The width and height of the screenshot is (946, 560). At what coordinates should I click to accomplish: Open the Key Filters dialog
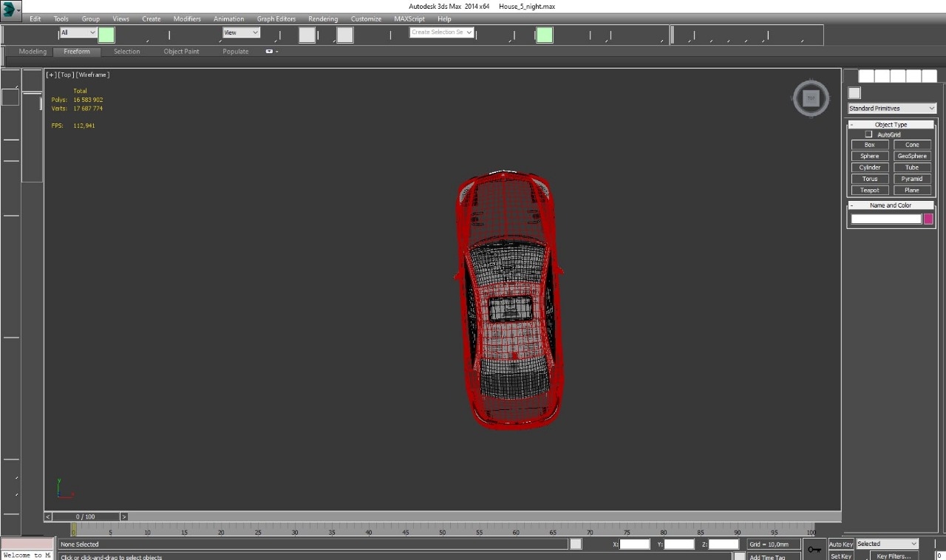click(893, 556)
